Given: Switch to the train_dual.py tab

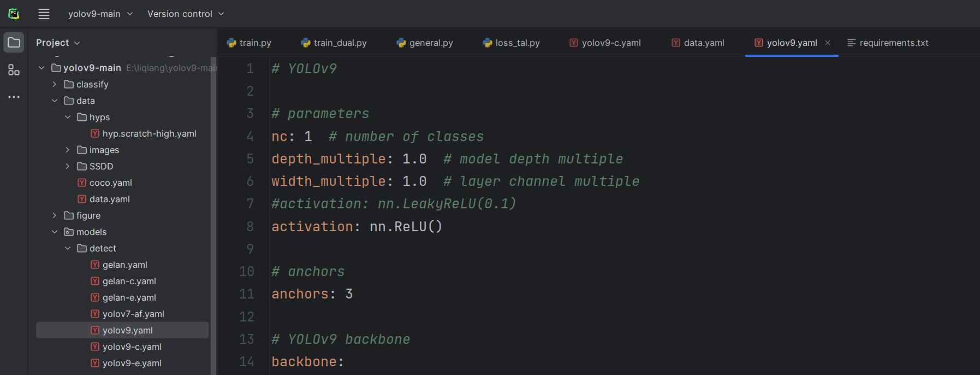Looking at the screenshot, I should (334, 43).
